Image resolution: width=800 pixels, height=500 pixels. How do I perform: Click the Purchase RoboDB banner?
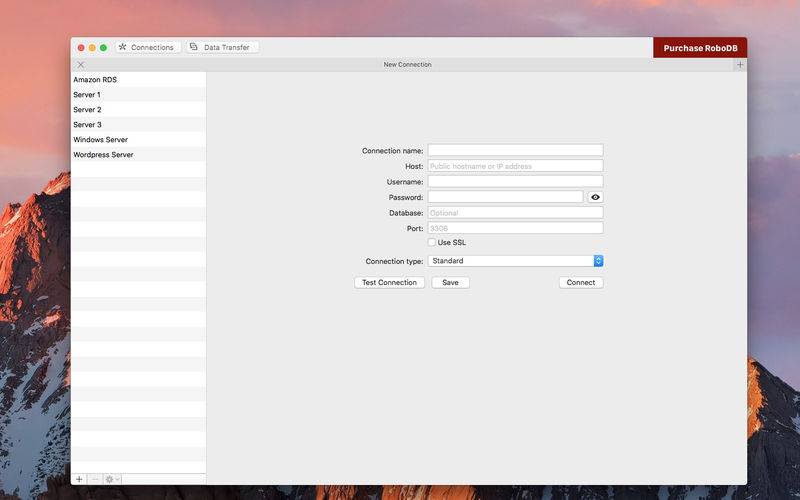699,48
